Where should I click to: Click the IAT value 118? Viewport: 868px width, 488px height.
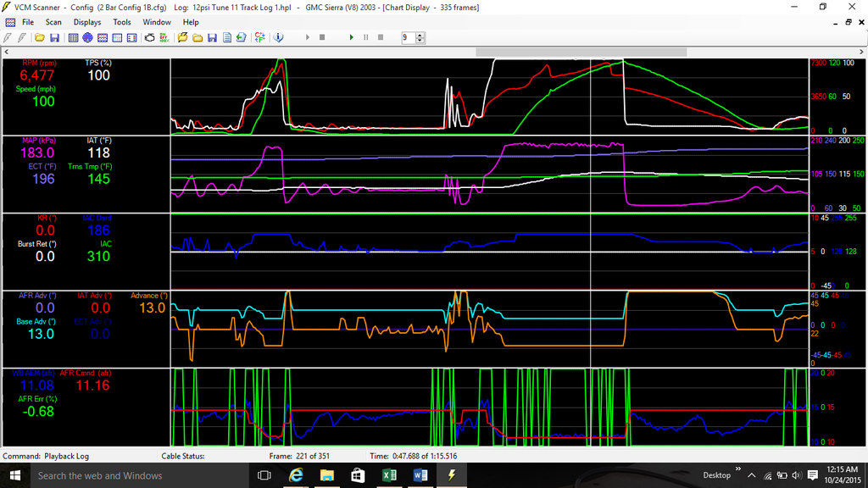click(x=98, y=152)
